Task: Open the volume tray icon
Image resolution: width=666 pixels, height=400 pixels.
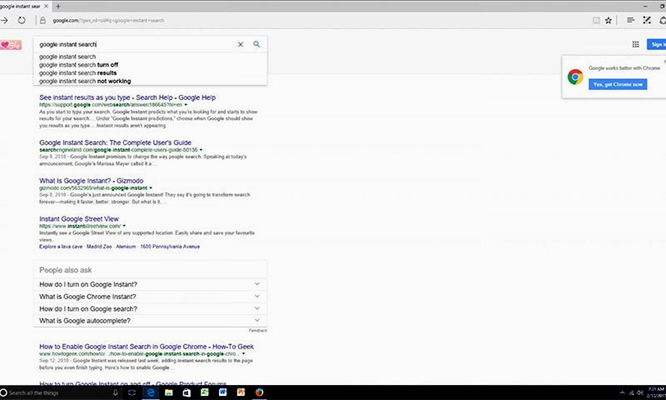Action: click(x=640, y=393)
